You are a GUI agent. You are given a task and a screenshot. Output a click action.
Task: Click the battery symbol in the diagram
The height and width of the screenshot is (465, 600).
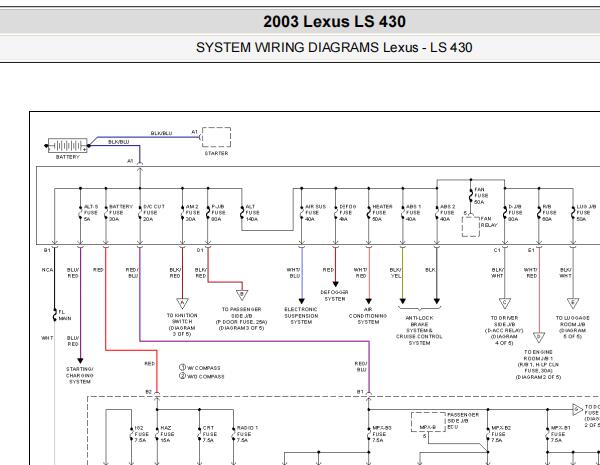68,145
